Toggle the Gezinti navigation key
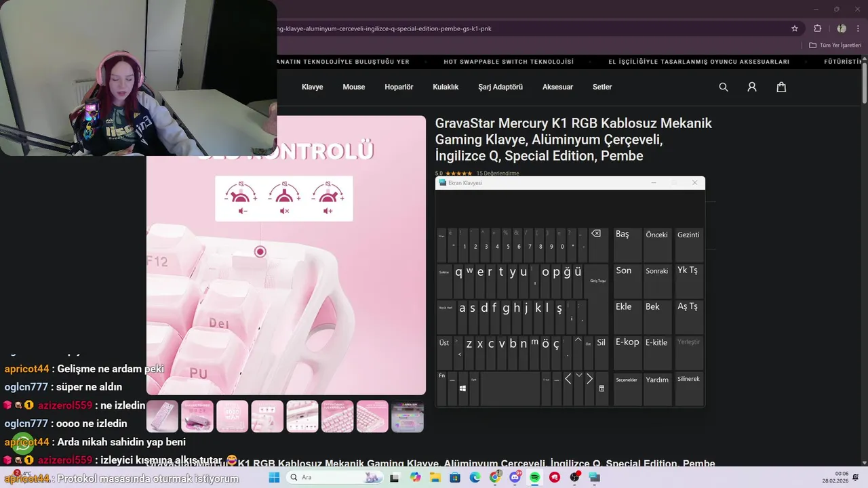868x488 pixels. coord(688,245)
